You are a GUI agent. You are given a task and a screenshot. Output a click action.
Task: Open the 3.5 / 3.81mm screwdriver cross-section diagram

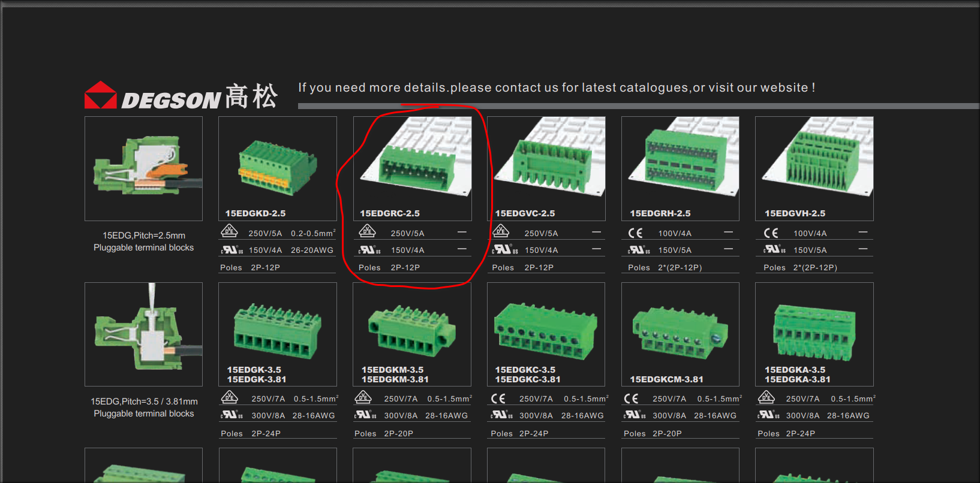click(143, 334)
